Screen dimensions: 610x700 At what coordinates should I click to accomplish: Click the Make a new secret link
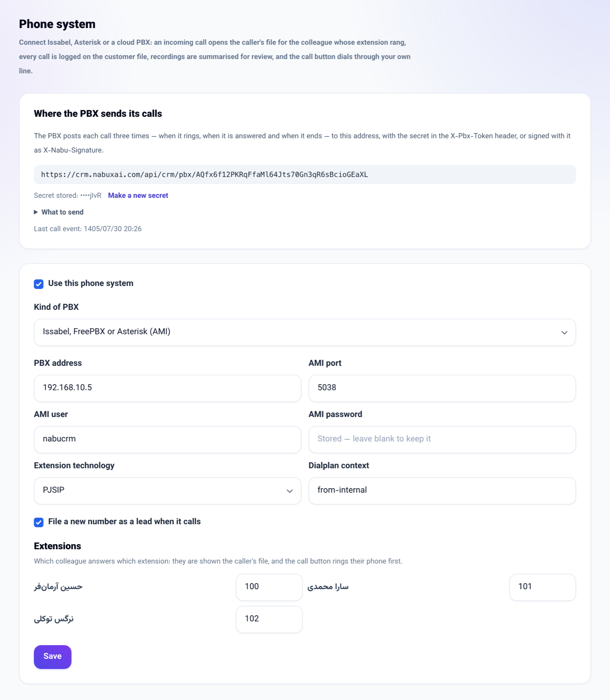138,196
